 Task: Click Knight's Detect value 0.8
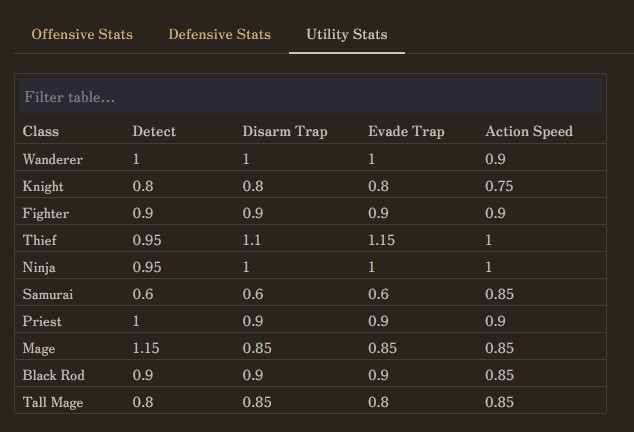[143, 186]
